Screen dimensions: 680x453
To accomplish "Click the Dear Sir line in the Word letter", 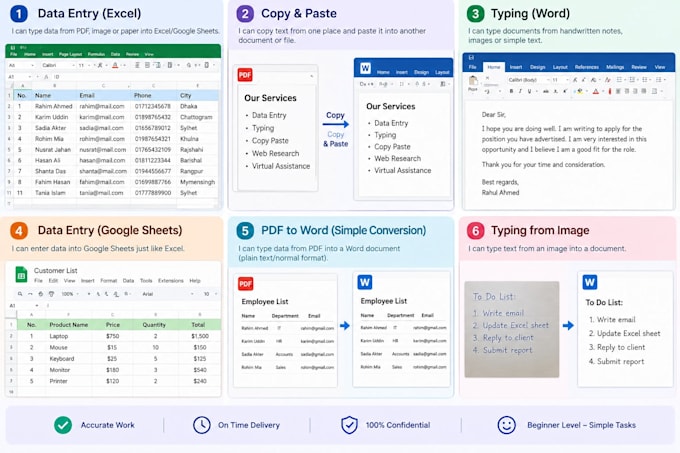I will (494, 115).
